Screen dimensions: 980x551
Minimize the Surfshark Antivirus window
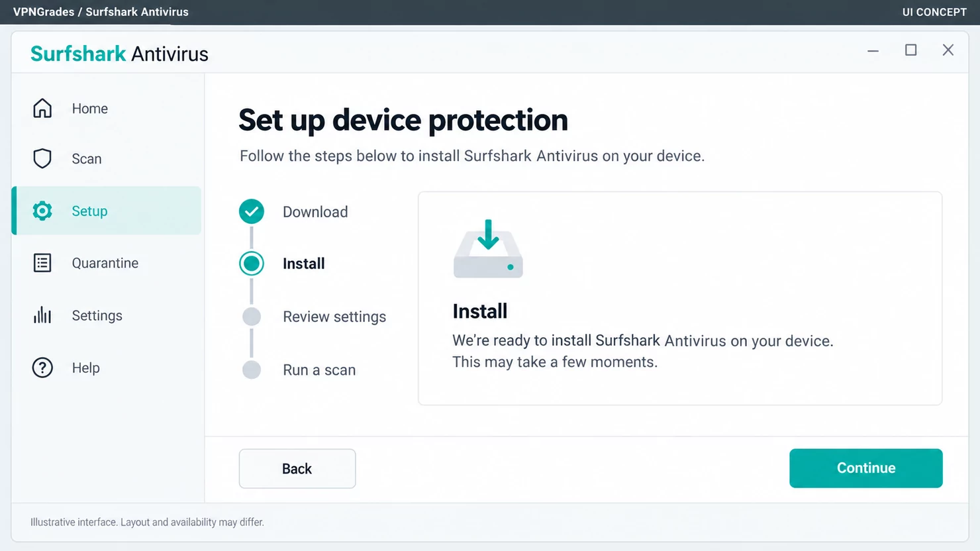tap(873, 50)
